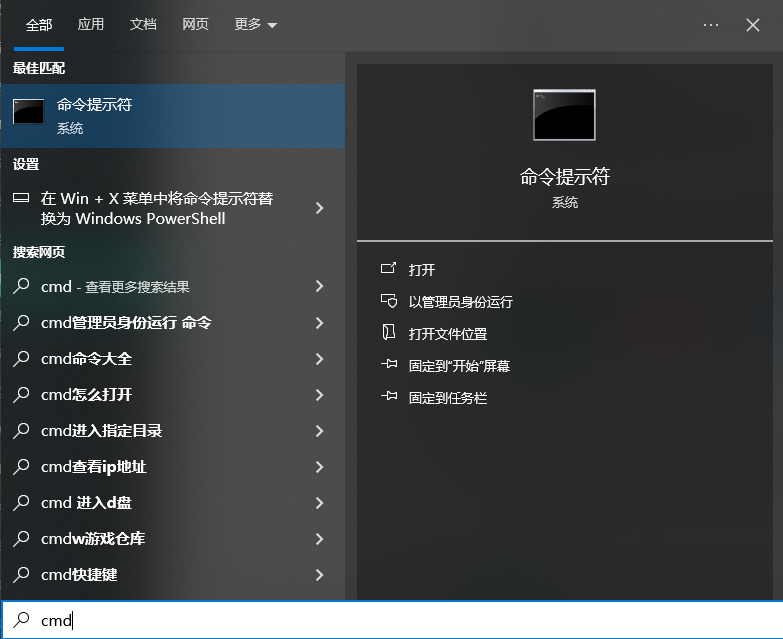This screenshot has width=783, height=639.
Task: Switch to the 文档 tab
Action: pyautogui.click(x=143, y=25)
